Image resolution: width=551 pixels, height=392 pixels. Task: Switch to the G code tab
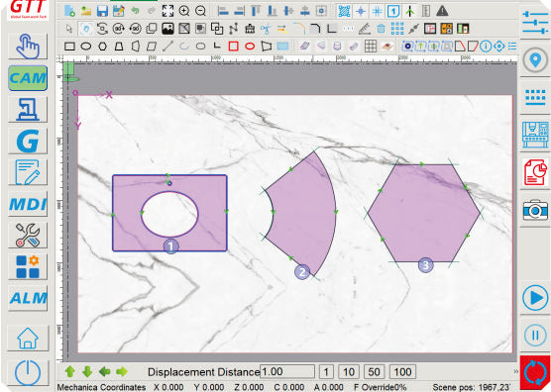(x=28, y=142)
